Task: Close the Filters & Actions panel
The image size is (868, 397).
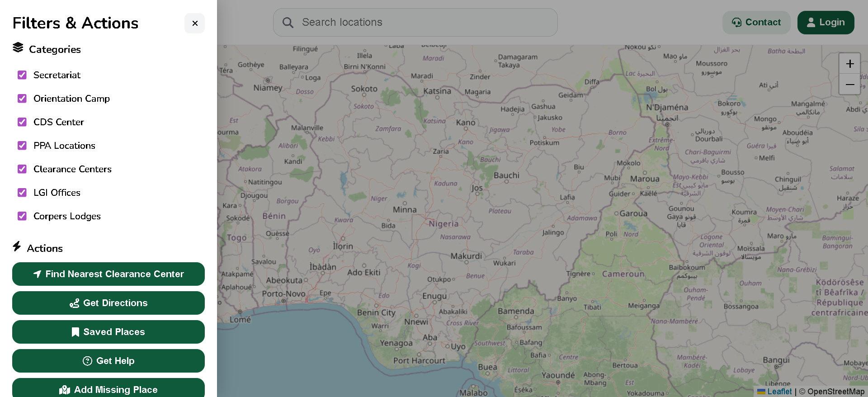Action: tap(195, 23)
